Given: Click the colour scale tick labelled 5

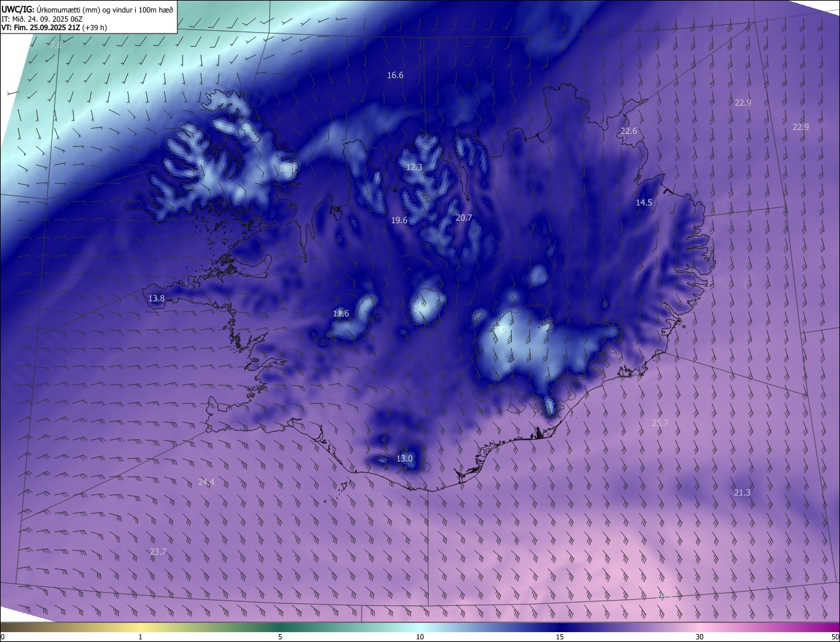Looking at the screenshot, I should coord(280,637).
